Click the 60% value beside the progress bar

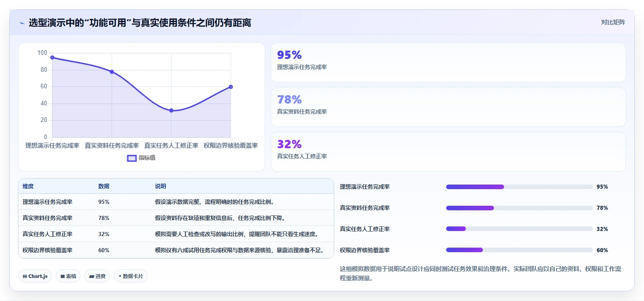point(602,250)
